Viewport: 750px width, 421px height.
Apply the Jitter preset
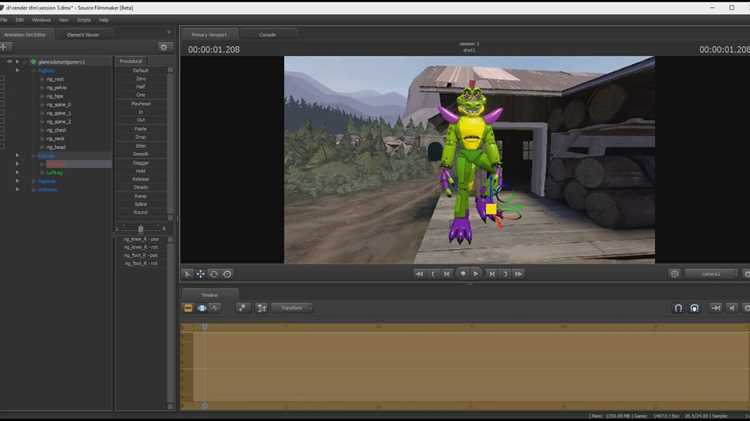[x=141, y=146]
